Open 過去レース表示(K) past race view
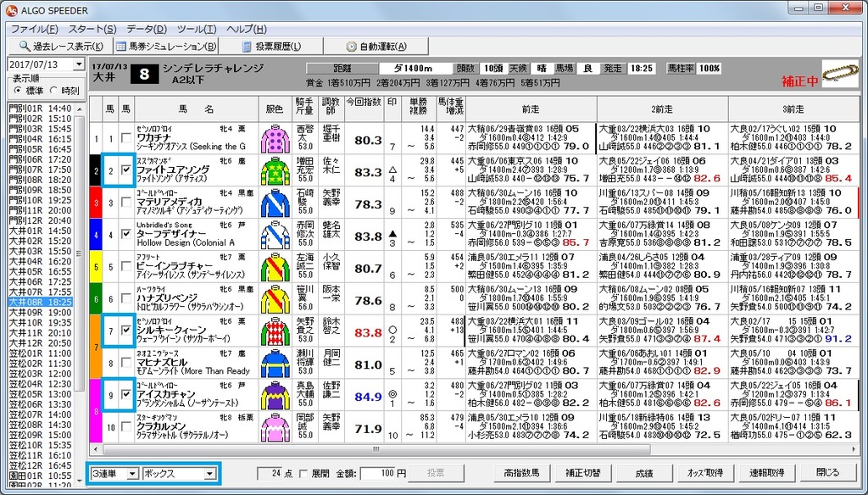The height and width of the screenshot is (495, 868). 60,47
